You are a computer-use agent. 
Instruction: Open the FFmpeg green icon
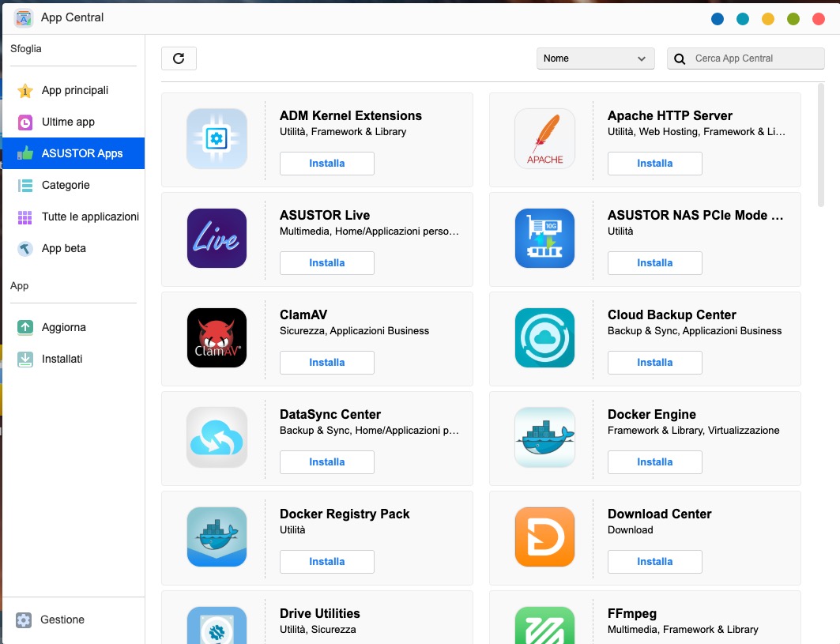544,625
